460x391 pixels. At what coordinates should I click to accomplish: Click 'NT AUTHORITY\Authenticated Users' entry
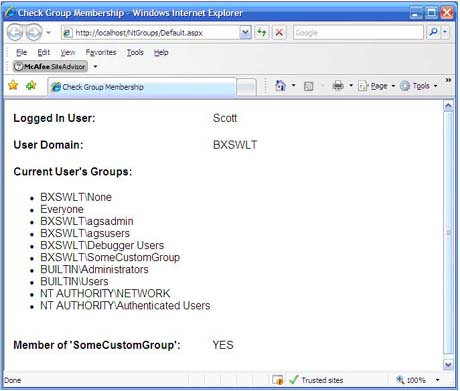pyautogui.click(x=125, y=305)
